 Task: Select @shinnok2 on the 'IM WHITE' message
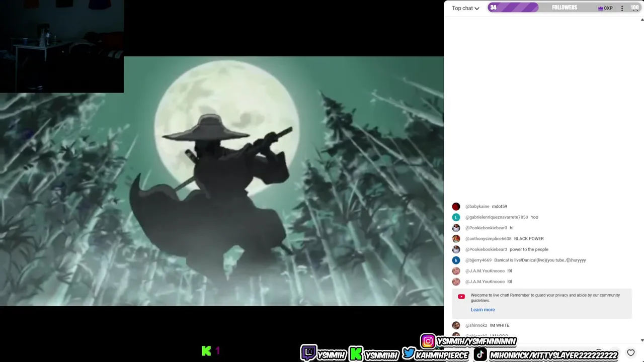pos(476,325)
